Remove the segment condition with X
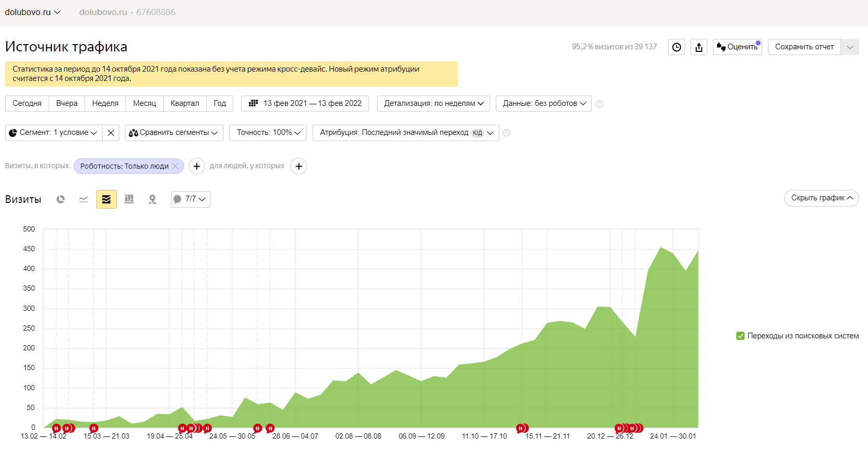Viewport: 868px width, 451px height. [x=111, y=133]
